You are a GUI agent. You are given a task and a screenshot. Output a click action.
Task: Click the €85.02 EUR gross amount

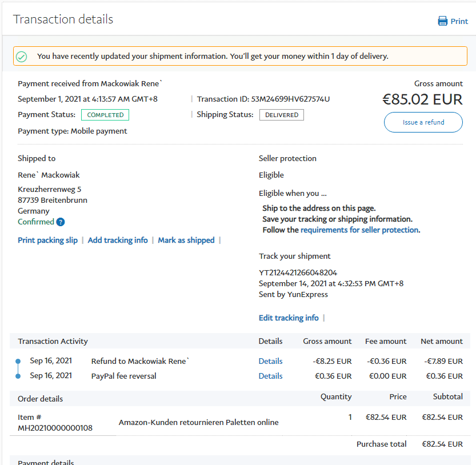point(422,99)
